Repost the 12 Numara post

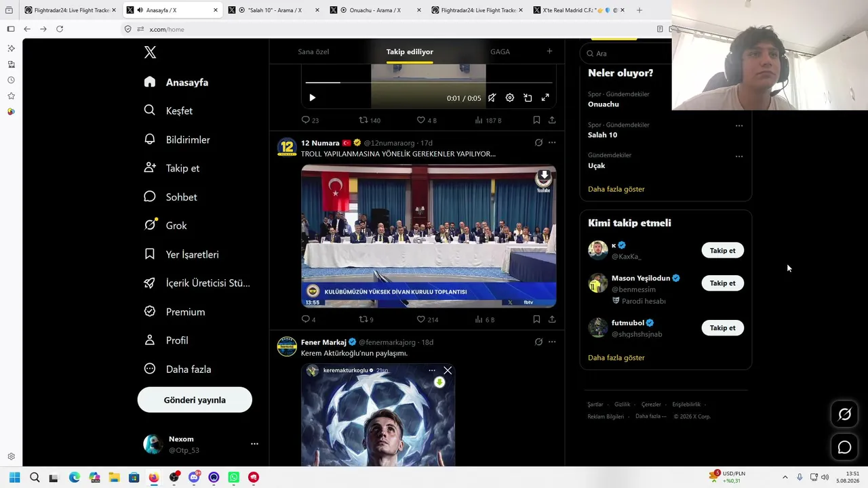click(366, 319)
